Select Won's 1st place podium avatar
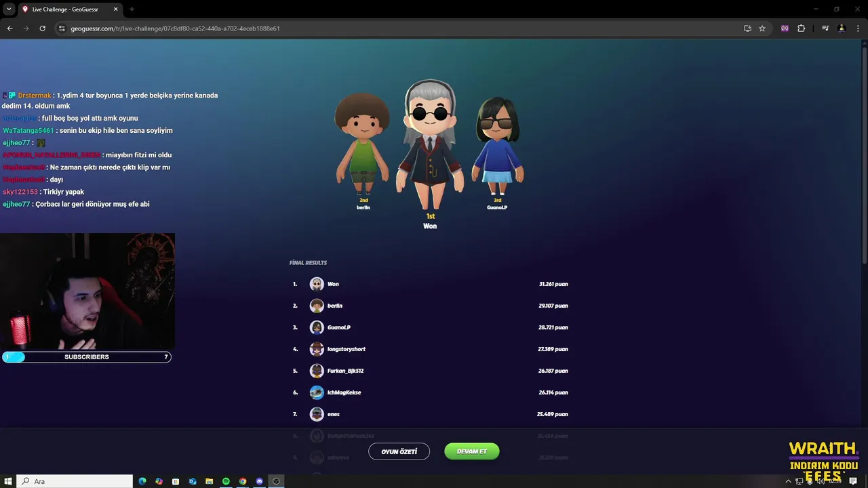This screenshot has height=488, width=868. 430,145
